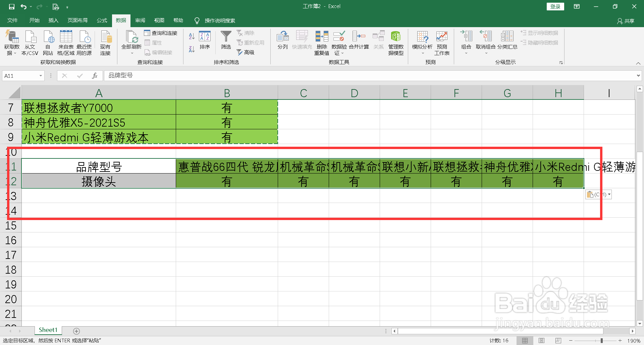644x345 pixels.
Task: Open the Help (帮助) tab
Action: point(178,20)
